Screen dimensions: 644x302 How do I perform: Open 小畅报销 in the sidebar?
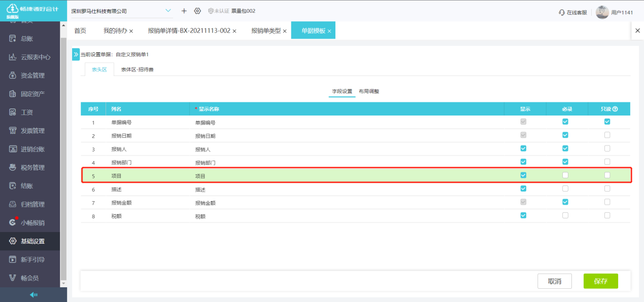[32, 223]
